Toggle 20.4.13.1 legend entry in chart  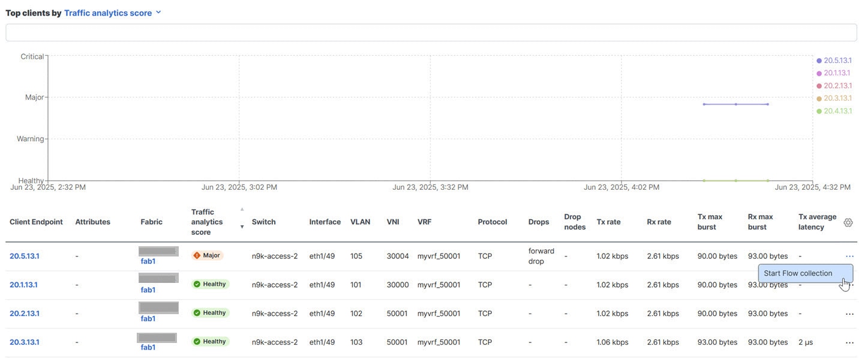click(x=834, y=111)
